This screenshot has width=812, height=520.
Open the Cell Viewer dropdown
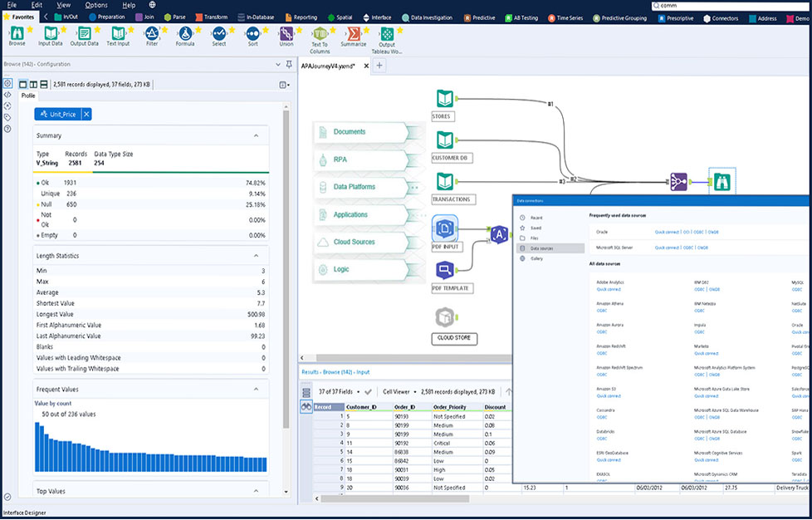click(x=398, y=391)
